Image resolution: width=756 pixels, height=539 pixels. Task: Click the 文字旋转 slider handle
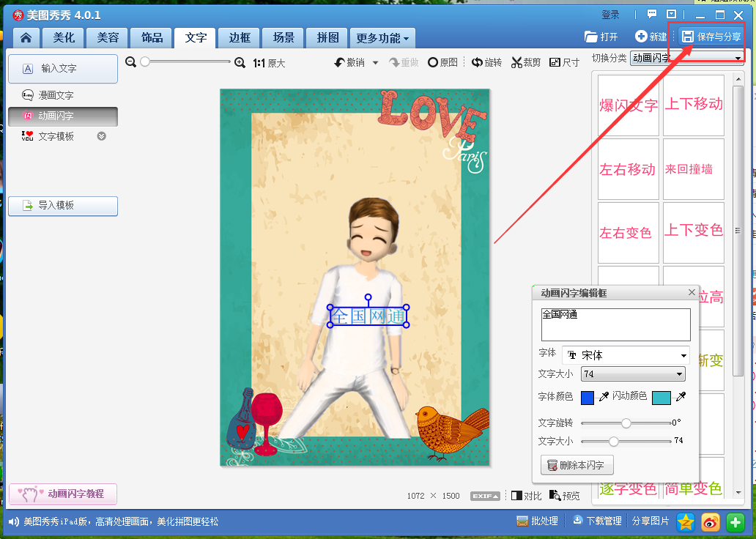626,423
